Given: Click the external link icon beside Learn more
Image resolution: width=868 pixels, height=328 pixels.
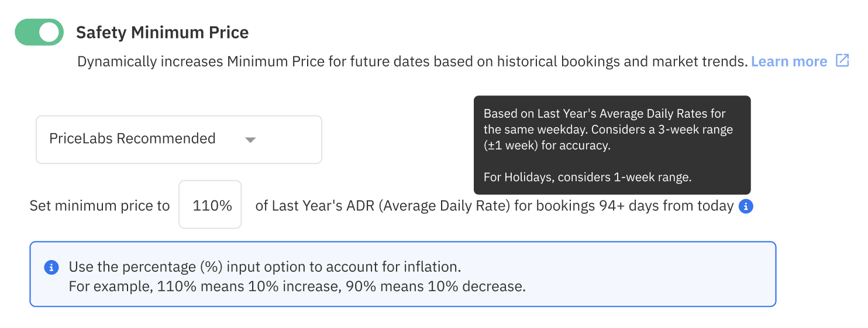Looking at the screenshot, I should click(x=842, y=61).
